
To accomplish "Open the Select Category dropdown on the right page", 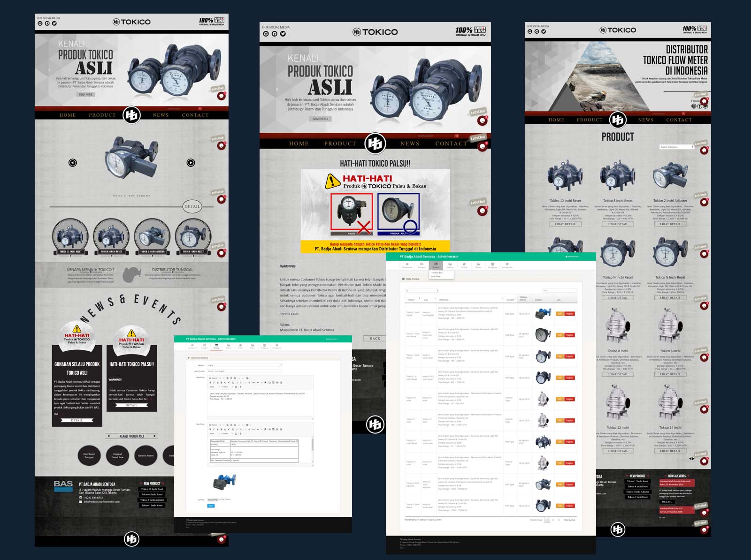I will pos(677,147).
